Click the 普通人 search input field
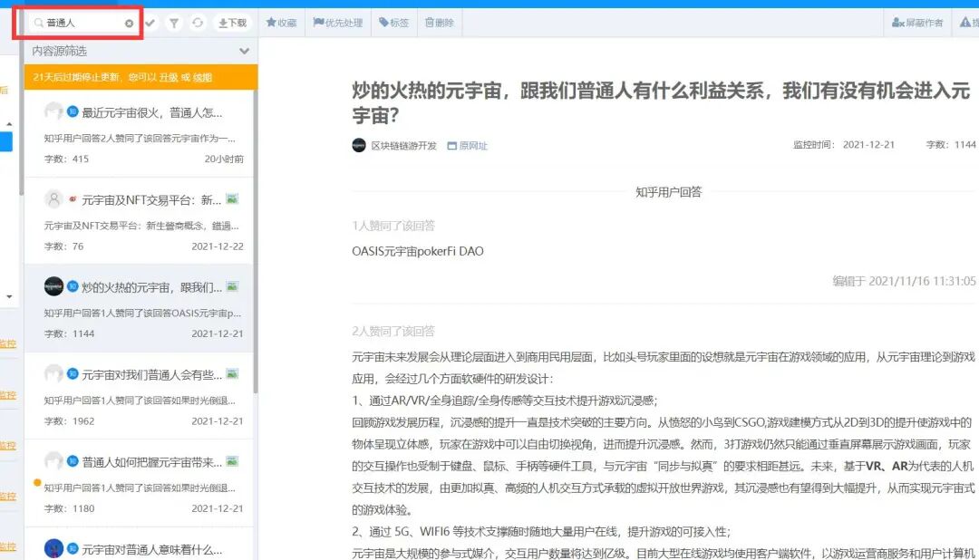 [x=82, y=23]
